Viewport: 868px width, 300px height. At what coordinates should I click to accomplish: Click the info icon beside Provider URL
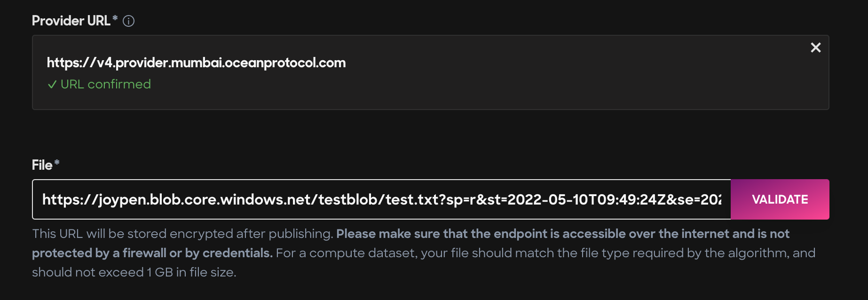coord(128,21)
